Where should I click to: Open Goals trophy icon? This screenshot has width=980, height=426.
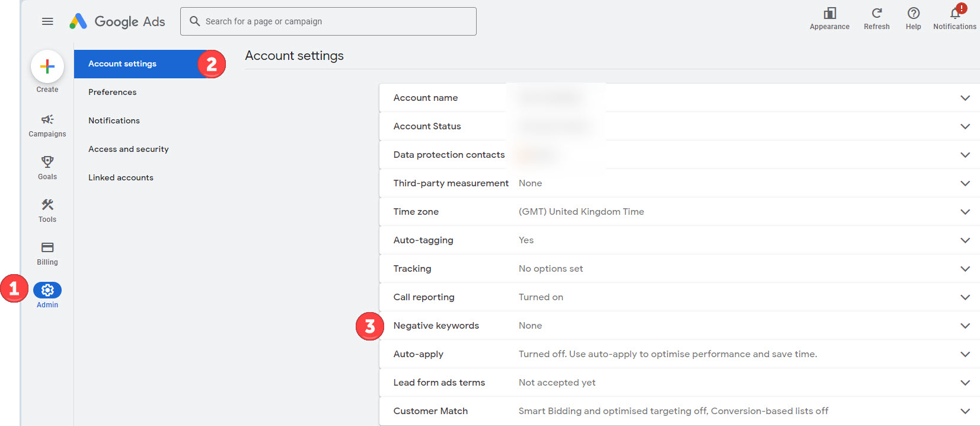coord(47,162)
